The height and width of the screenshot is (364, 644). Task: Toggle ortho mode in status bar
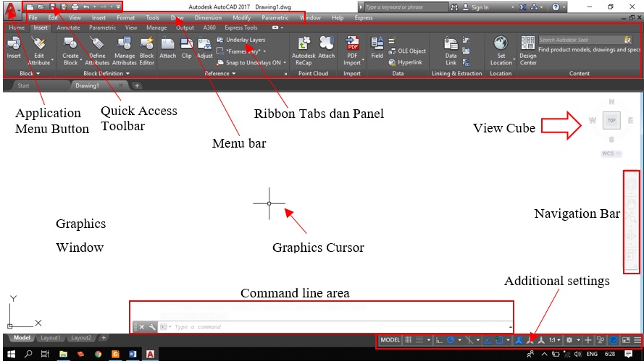point(439,340)
